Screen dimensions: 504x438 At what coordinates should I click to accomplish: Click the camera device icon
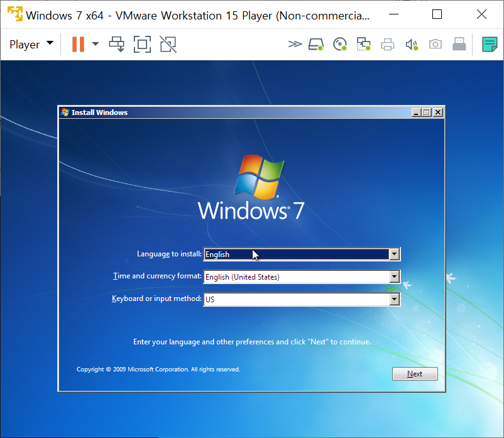click(x=436, y=44)
